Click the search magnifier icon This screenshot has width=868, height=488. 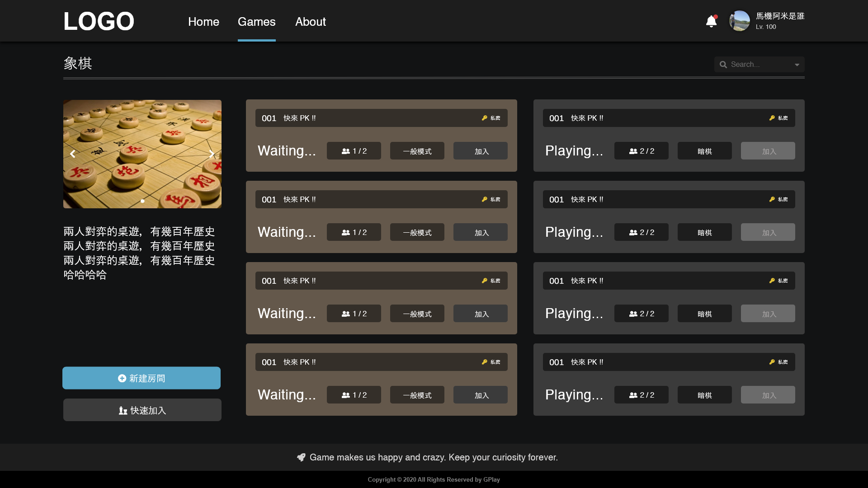pyautogui.click(x=723, y=65)
